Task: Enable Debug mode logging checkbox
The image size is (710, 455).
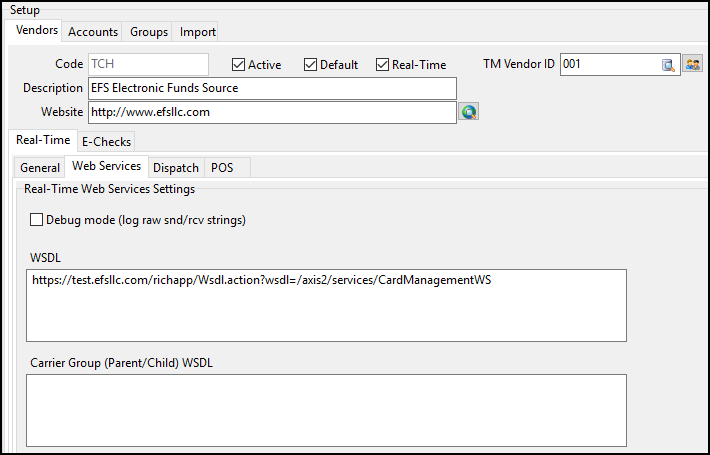Action: (36, 220)
